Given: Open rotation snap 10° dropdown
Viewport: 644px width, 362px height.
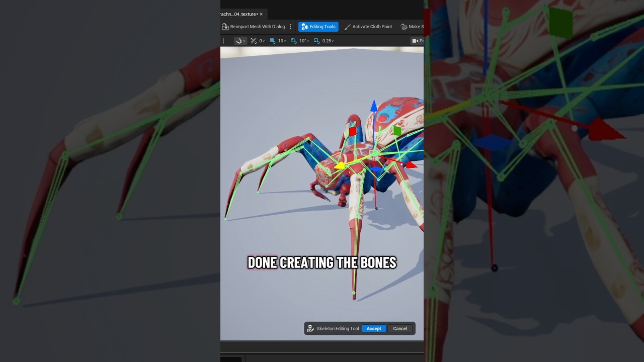Looking at the screenshot, I should point(304,41).
